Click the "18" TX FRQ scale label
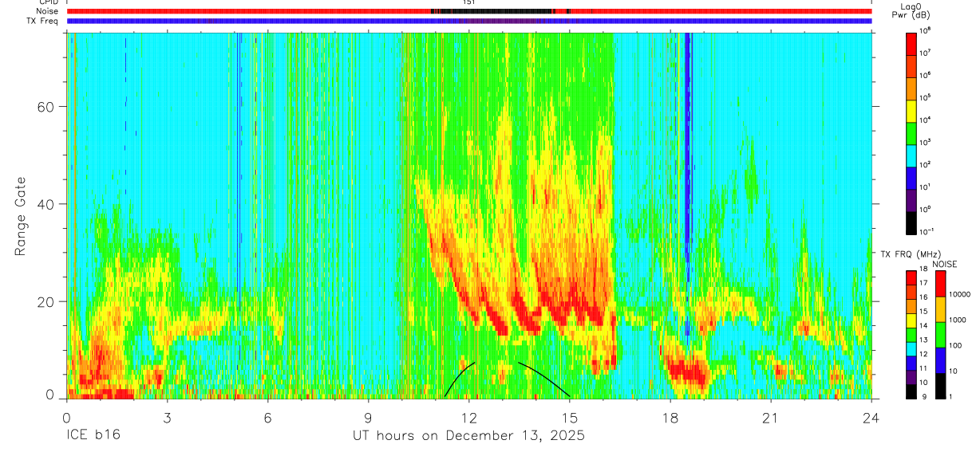980x452 pixels. [x=923, y=269]
